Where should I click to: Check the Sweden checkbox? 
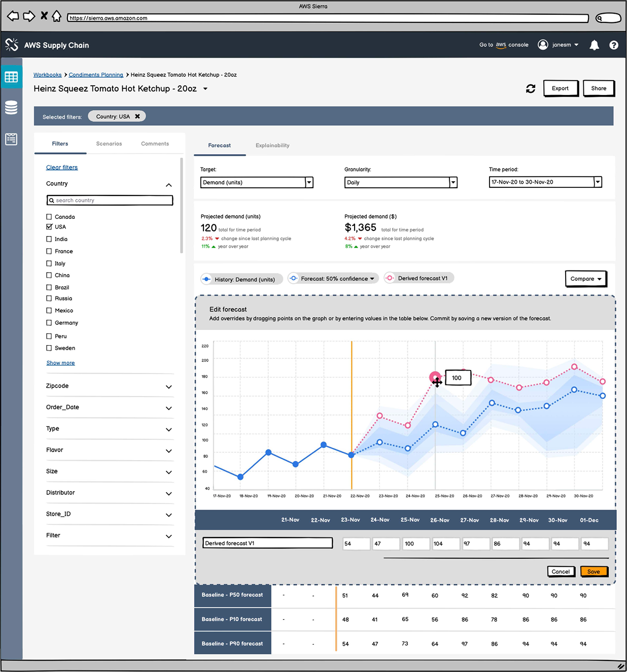[49, 348]
